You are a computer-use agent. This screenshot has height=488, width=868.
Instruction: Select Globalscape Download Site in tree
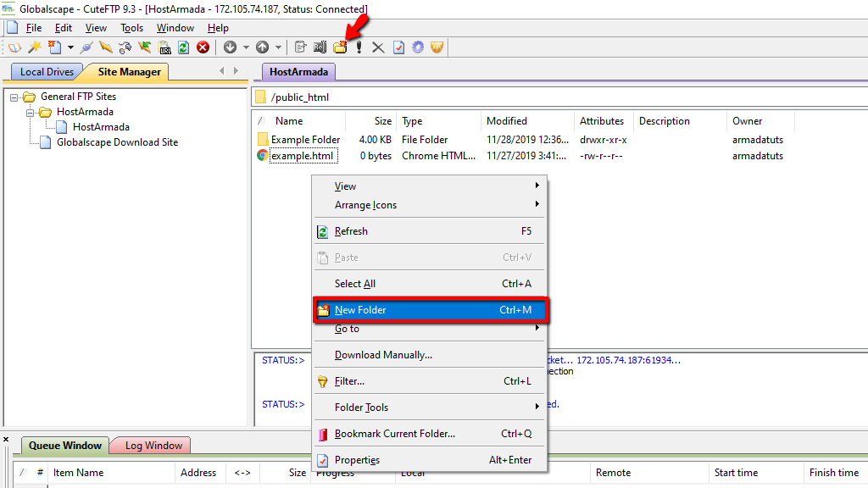pos(117,142)
